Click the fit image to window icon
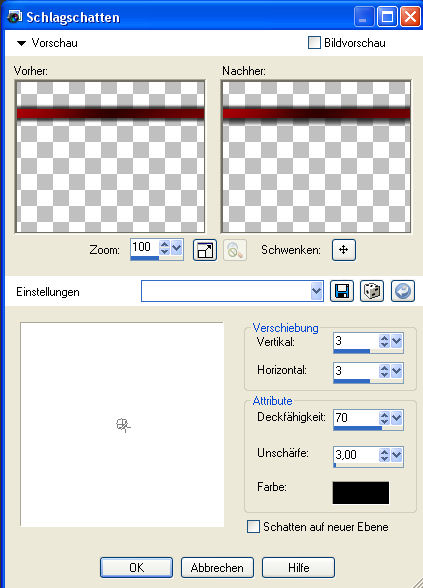 coord(205,250)
